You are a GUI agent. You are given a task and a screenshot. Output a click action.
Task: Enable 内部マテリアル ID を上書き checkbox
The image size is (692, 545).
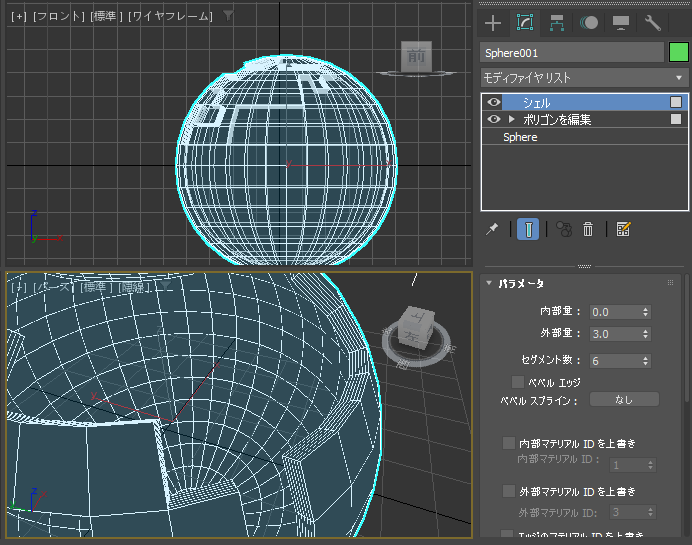click(509, 443)
